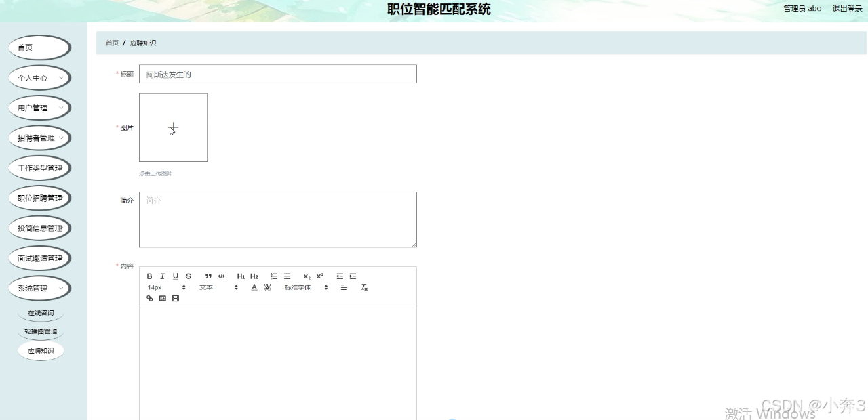Expand the 个人中心 sidebar menu
This screenshot has width=868, height=420.
39,77
